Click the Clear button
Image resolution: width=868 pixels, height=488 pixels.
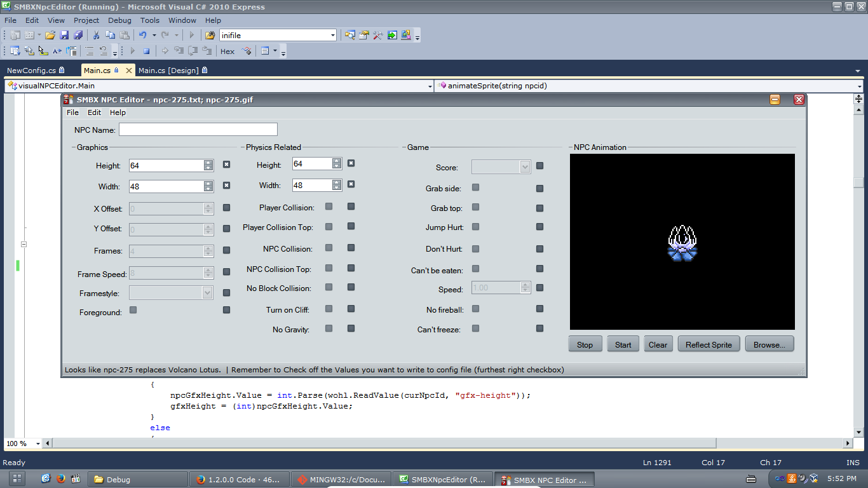[x=658, y=344]
